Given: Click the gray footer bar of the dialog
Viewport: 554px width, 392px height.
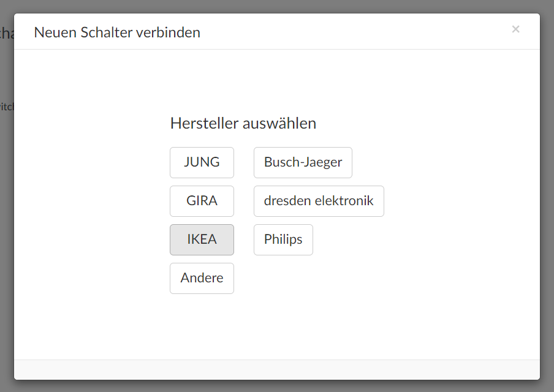Looking at the screenshot, I should 277,369.
